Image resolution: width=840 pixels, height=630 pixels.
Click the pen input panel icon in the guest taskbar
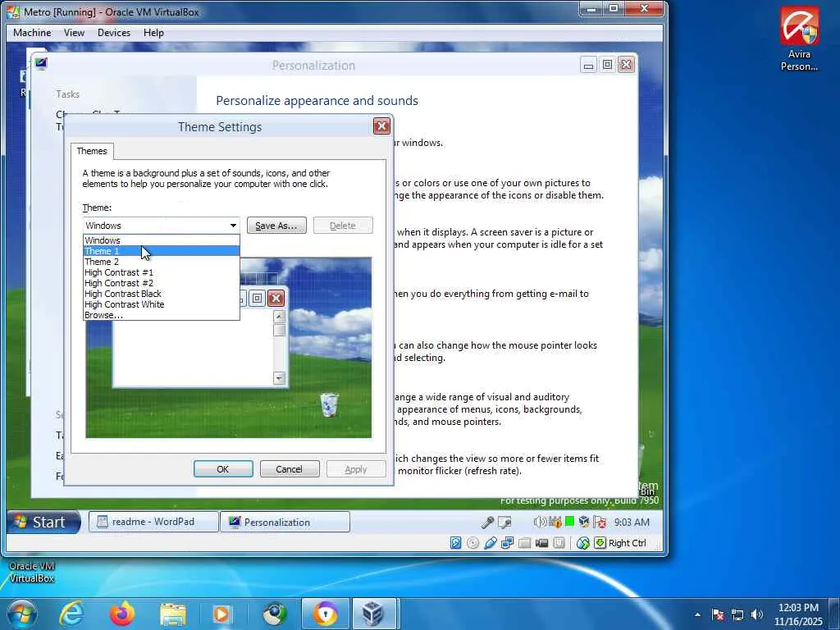[504, 522]
